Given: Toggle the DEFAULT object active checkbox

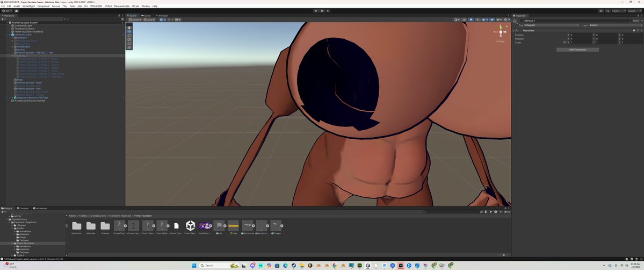Looking at the screenshot, I should pyautogui.click(x=522, y=20).
